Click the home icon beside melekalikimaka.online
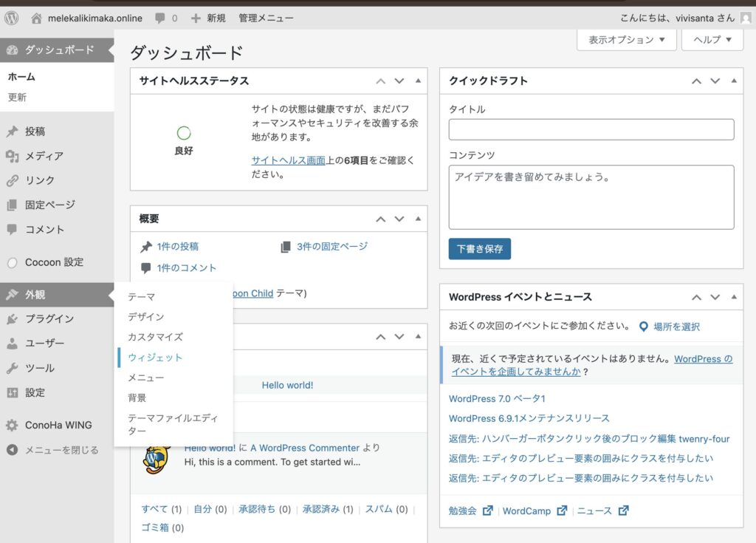Screen dimensions: 756x543 click(x=37, y=18)
